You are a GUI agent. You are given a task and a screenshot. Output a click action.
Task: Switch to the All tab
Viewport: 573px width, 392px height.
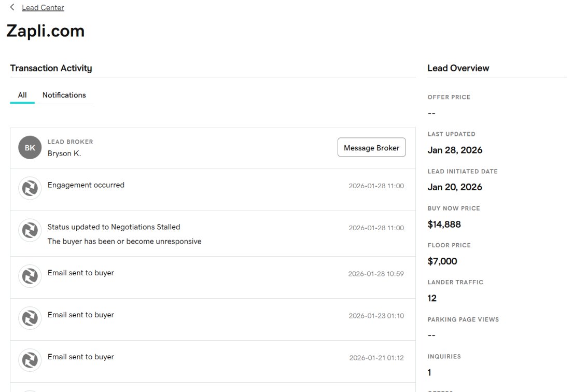(22, 95)
